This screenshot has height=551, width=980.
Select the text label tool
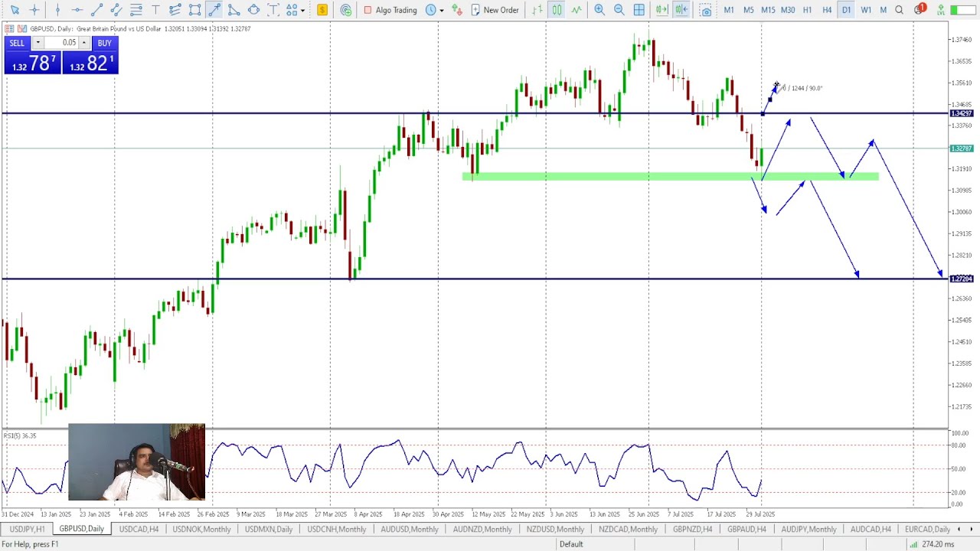[x=155, y=10]
